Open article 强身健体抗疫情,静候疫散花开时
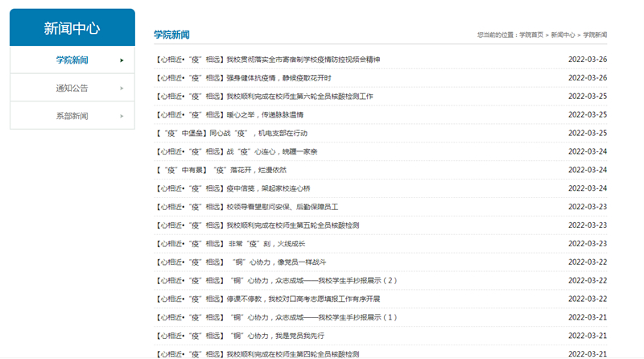 (243, 78)
